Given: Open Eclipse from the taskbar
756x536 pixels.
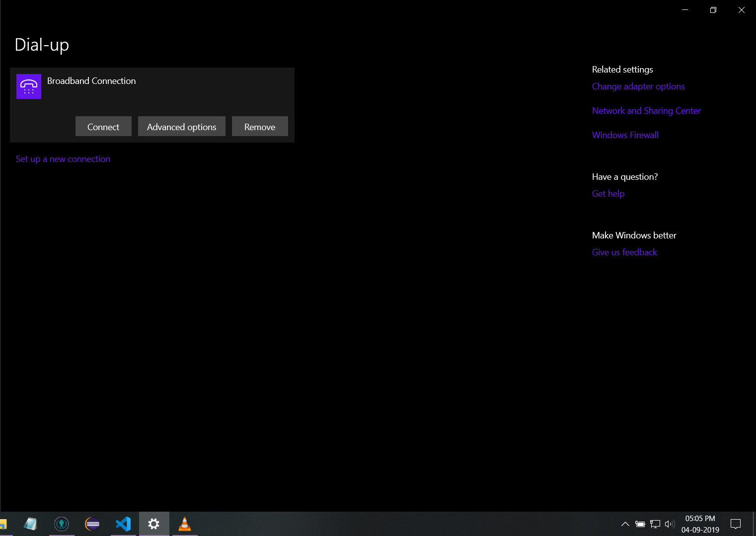Looking at the screenshot, I should tap(92, 524).
